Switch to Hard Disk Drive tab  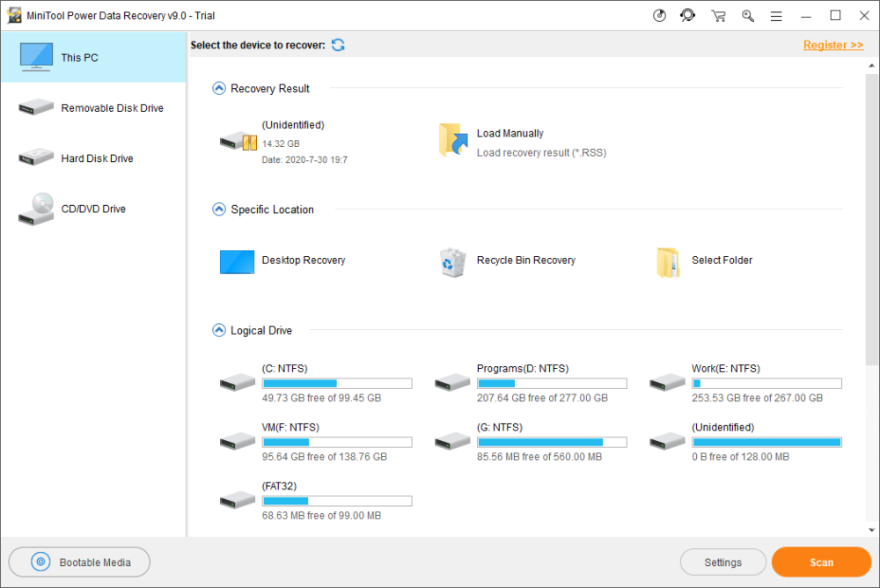(x=93, y=158)
